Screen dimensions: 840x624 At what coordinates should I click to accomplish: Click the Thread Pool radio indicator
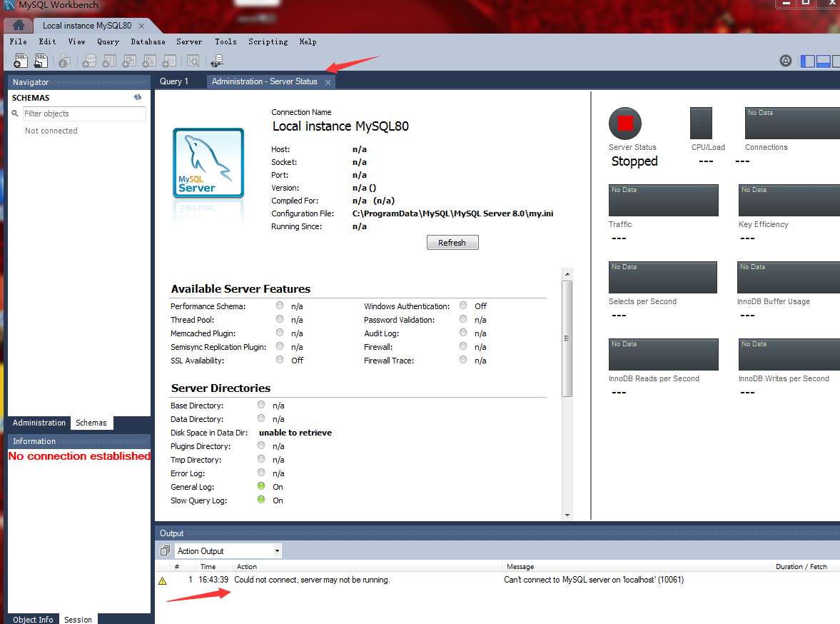[280, 319]
